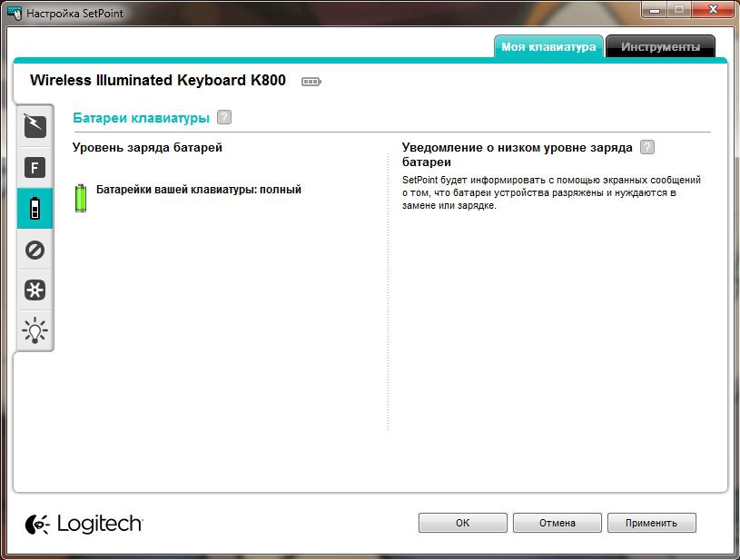The height and width of the screenshot is (560, 740).
Task: Select the F-key settings sidebar icon
Action: click(35, 167)
